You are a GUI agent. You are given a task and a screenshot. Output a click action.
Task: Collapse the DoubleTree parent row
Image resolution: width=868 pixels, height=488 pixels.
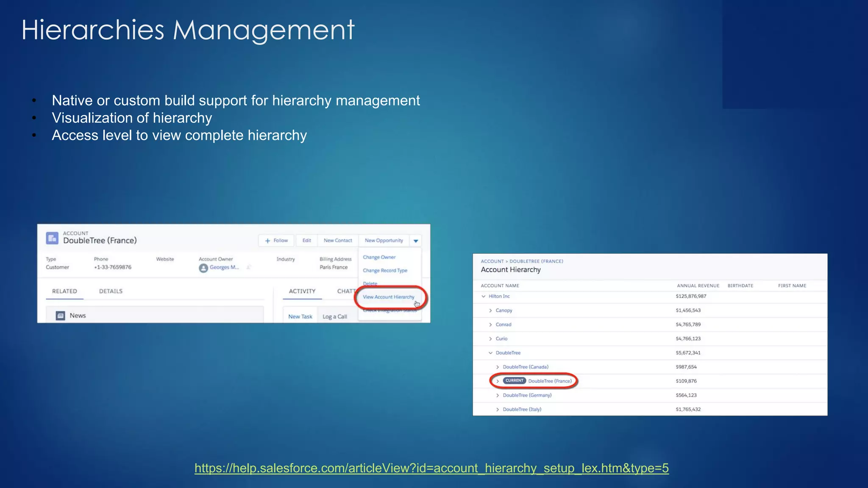490,353
